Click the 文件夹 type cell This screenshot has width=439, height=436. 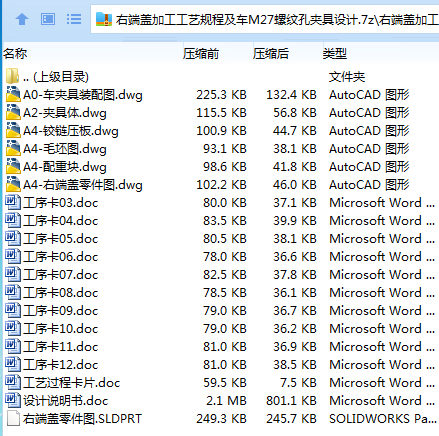(x=347, y=77)
